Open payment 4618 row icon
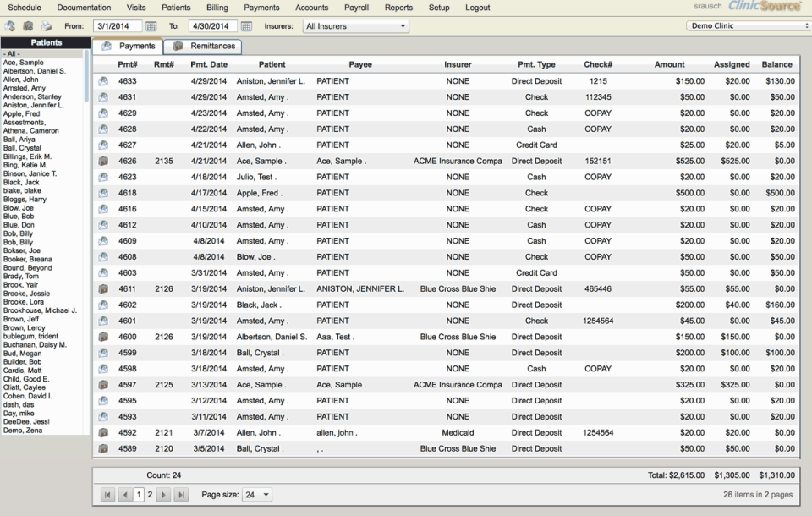This screenshot has width=812, height=516. tap(103, 193)
